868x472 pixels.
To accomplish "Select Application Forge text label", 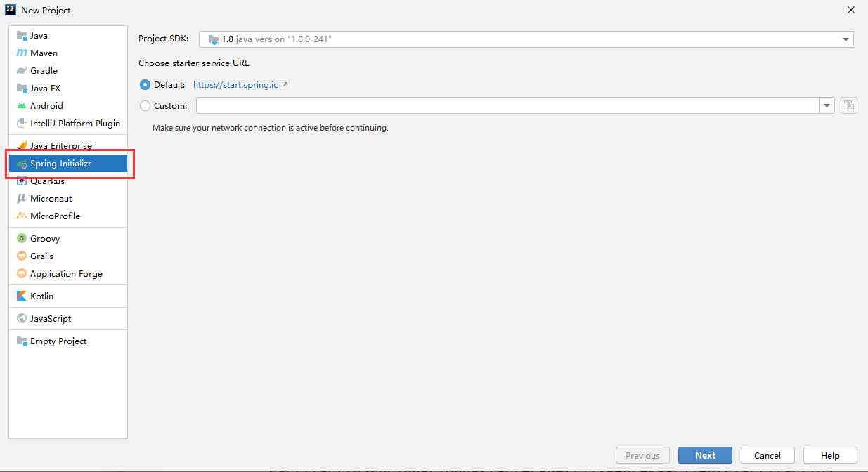I will point(66,273).
